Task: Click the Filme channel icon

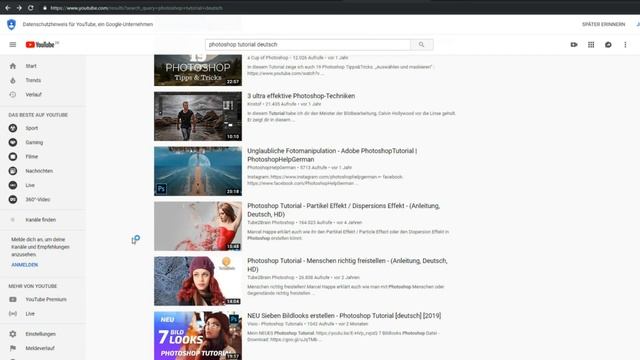Action: 13,157
